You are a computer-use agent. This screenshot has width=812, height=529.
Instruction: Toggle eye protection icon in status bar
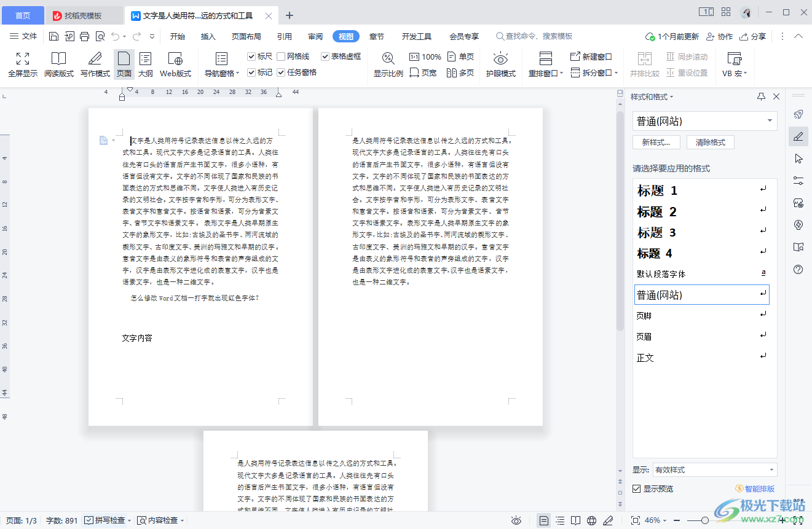pyautogui.click(x=517, y=520)
